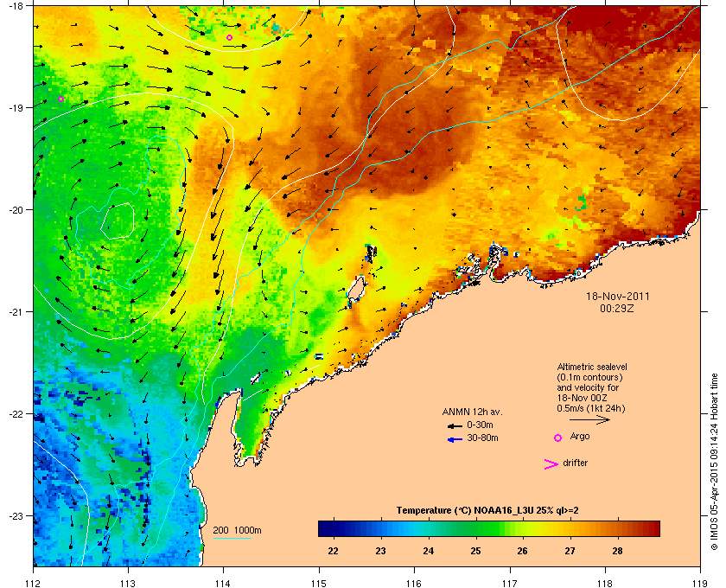Click the colorbar tick label '24'
The image size is (726, 588).
429,551
